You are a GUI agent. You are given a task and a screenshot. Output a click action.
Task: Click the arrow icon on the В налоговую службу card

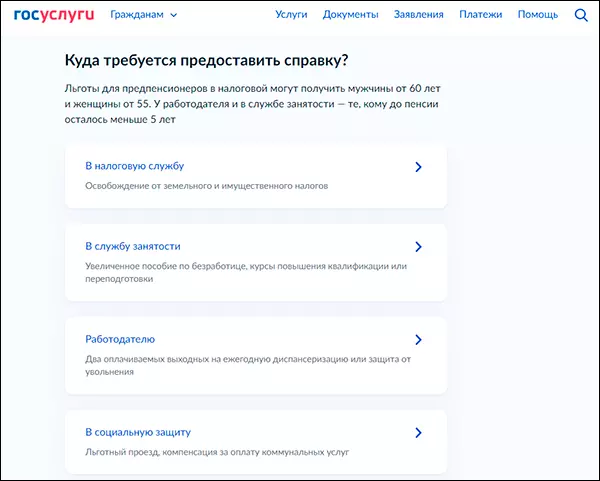coord(418,167)
